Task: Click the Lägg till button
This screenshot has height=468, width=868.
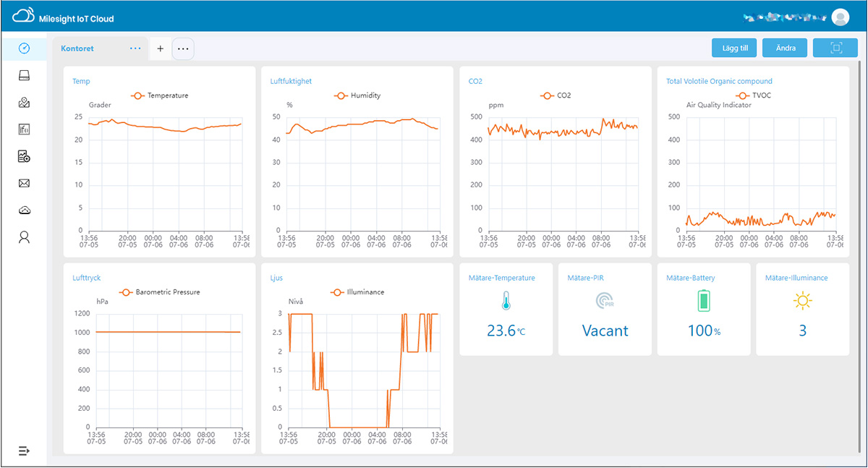Action: (x=734, y=48)
